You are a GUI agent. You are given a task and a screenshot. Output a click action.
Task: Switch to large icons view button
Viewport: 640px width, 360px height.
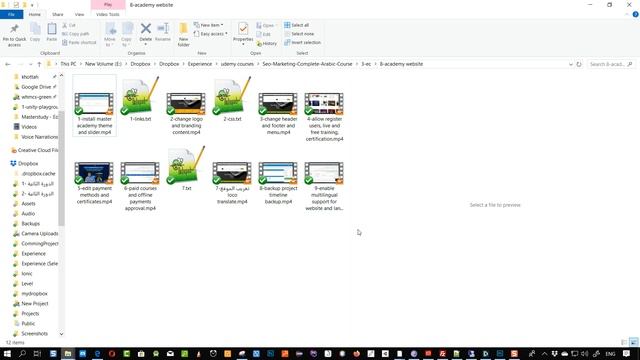coord(633,342)
